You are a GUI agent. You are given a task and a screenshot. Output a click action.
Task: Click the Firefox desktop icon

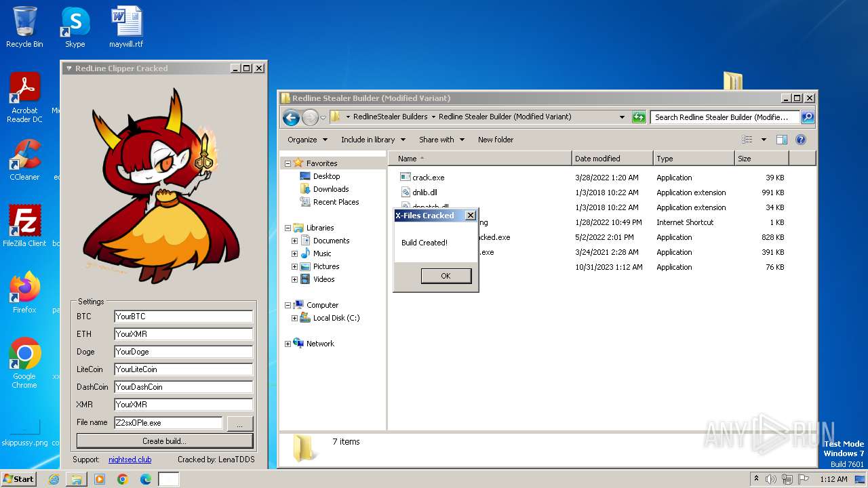[24, 292]
